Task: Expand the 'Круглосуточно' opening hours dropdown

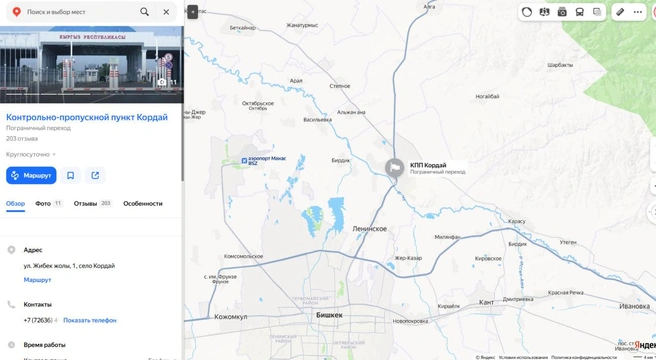Action: click(31, 154)
